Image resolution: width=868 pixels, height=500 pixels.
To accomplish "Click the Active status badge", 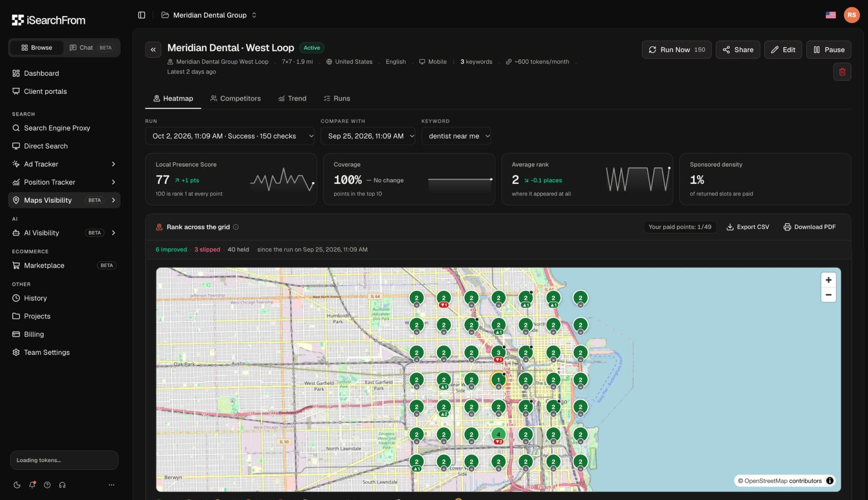I will tap(311, 47).
